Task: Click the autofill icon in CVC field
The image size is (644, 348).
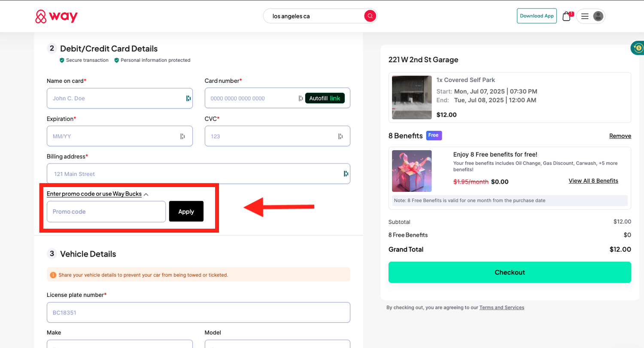Action: pos(340,136)
